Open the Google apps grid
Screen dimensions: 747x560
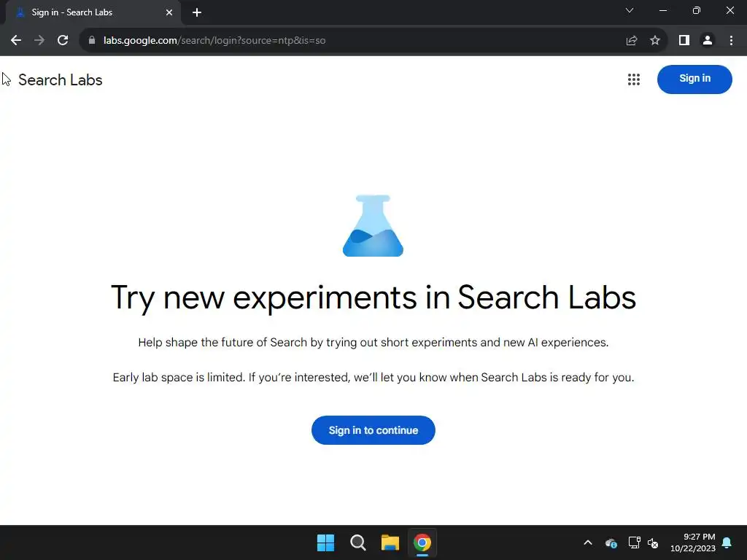[x=634, y=79]
